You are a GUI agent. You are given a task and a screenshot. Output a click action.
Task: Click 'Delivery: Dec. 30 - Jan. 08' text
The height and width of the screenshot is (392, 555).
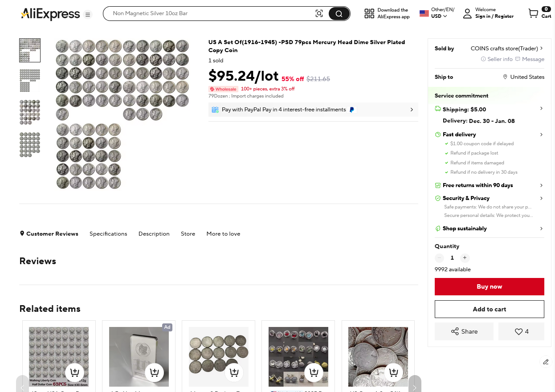tap(479, 121)
